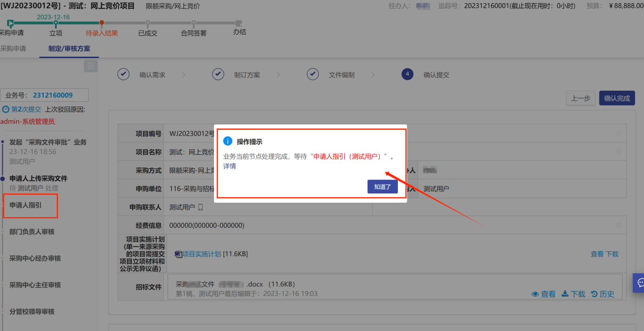644x331 pixels.
Task: Click the clock icon beside 第2次提交
Action: [6, 110]
